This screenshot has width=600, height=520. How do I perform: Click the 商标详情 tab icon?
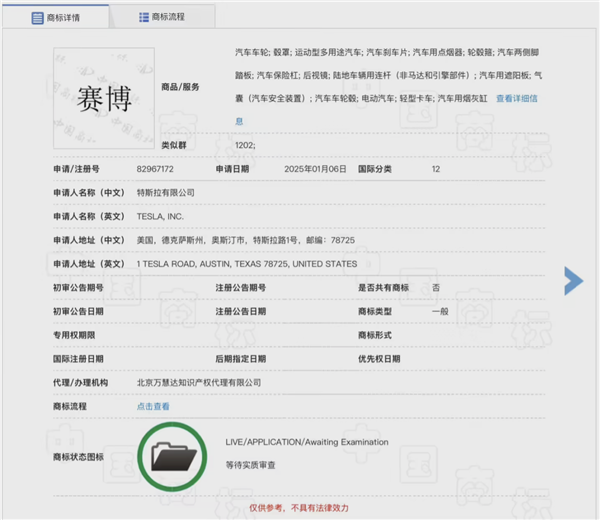tap(37, 18)
